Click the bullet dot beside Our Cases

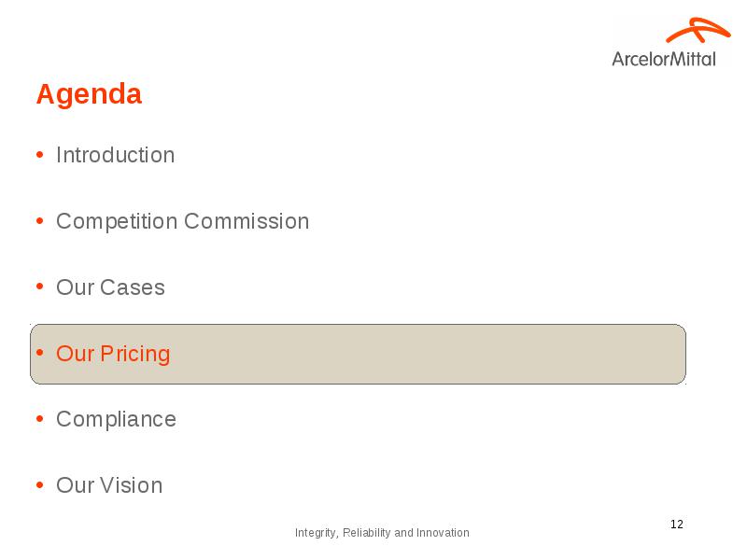[x=40, y=287]
